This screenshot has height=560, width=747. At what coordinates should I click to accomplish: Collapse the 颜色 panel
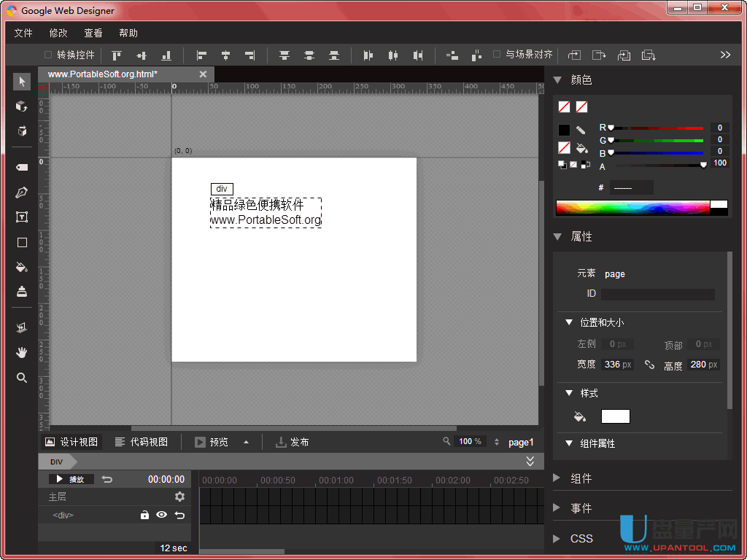(x=557, y=80)
